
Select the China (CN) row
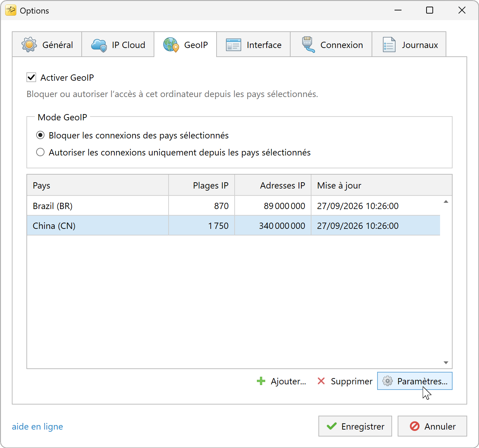pyautogui.click(x=234, y=225)
